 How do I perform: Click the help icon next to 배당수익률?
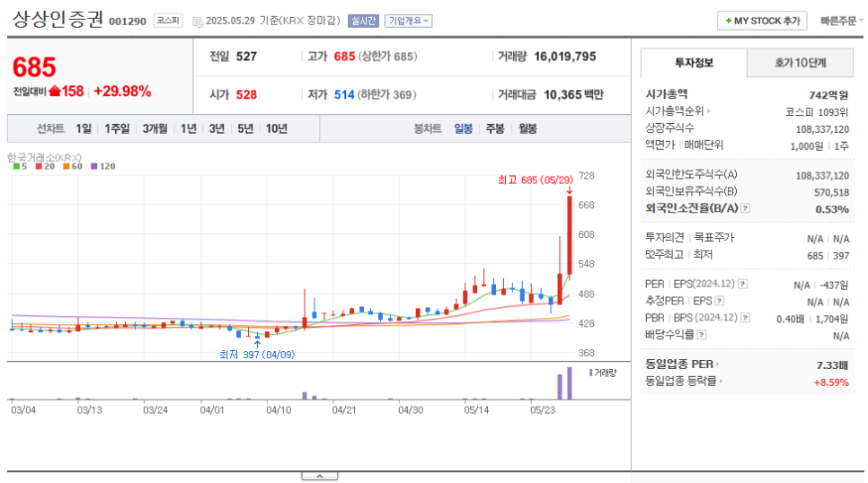click(702, 335)
